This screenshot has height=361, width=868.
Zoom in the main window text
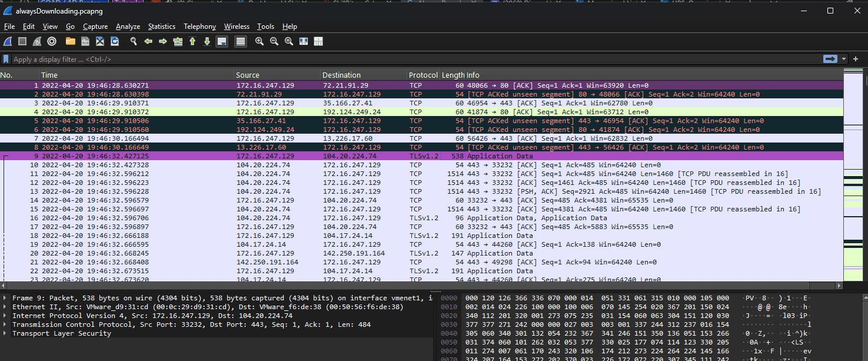click(260, 41)
